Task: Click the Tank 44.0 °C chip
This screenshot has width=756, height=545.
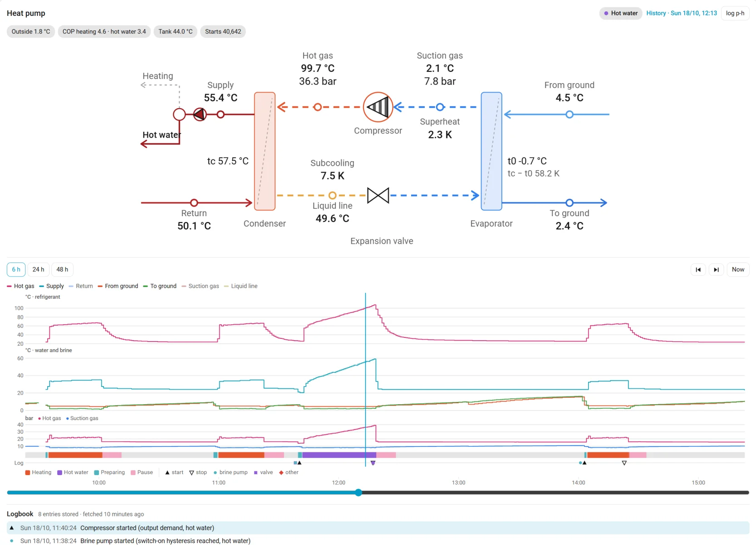Action: click(x=176, y=31)
